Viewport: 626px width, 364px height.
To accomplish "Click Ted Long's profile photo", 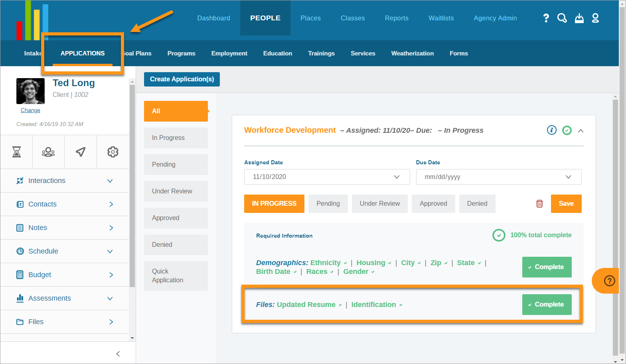I will [x=30, y=91].
